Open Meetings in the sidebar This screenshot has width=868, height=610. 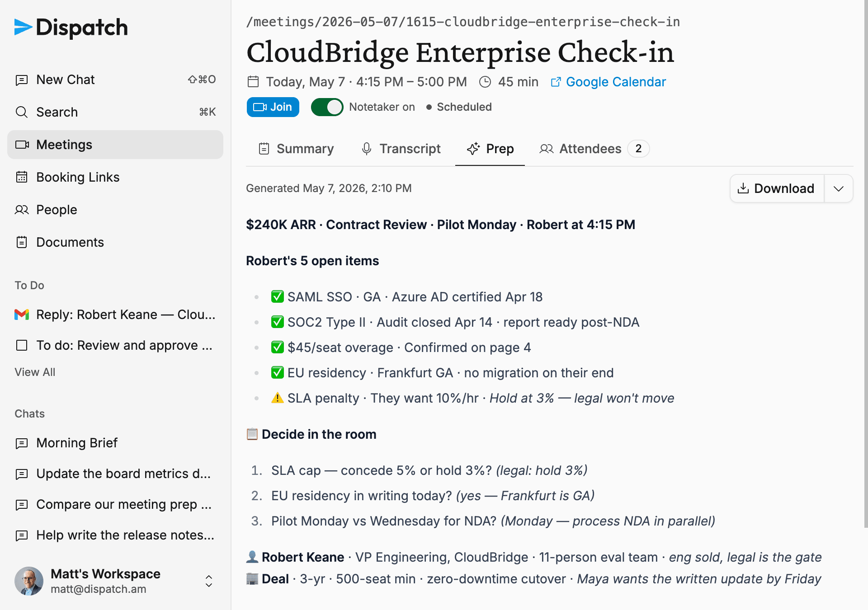[x=115, y=145]
